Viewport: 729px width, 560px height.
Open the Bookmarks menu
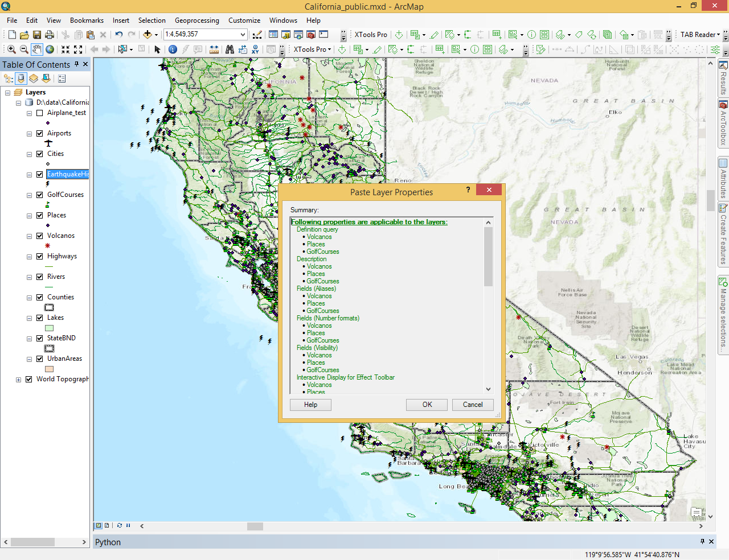[87, 20]
